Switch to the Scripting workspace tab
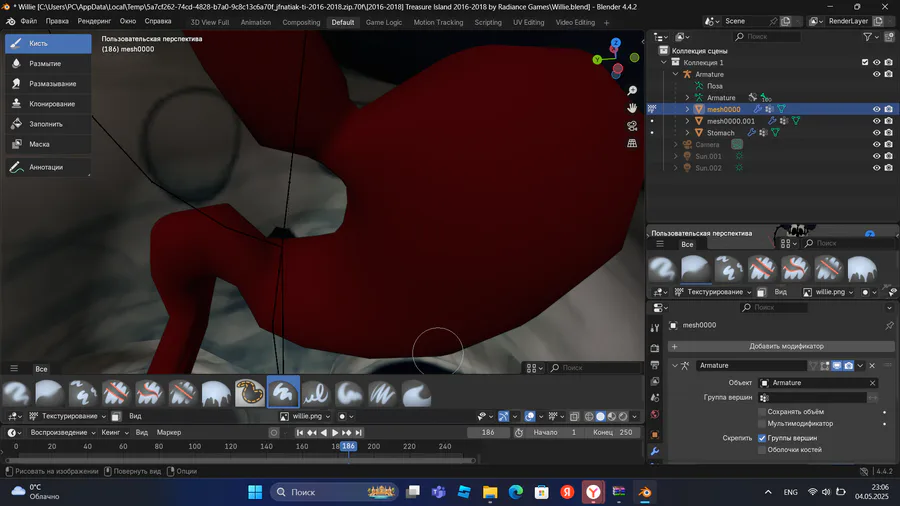The height and width of the screenshot is (506, 900). click(x=488, y=22)
